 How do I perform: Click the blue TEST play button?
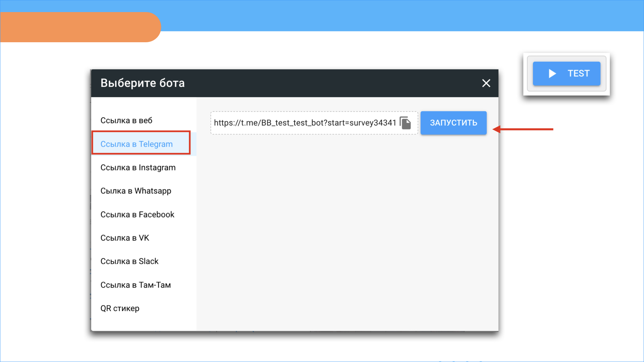(567, 73)
